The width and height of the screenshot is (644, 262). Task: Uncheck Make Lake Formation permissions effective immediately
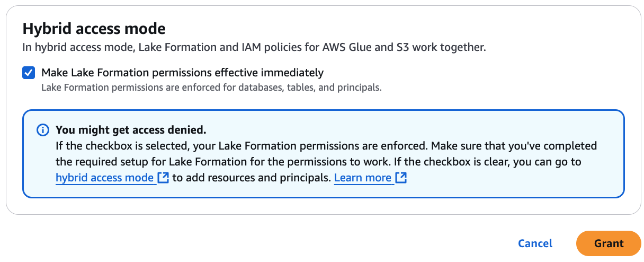tap(29, 73)
